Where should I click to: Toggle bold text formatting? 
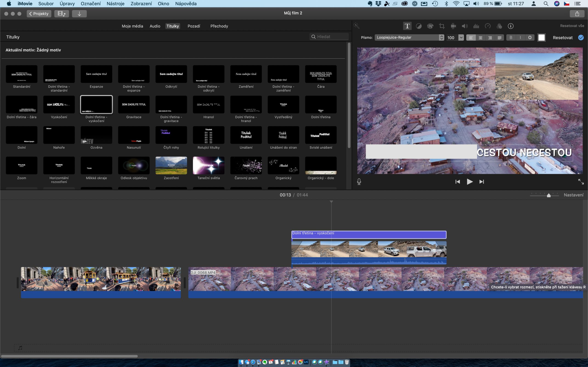click(x=511, y=38)
